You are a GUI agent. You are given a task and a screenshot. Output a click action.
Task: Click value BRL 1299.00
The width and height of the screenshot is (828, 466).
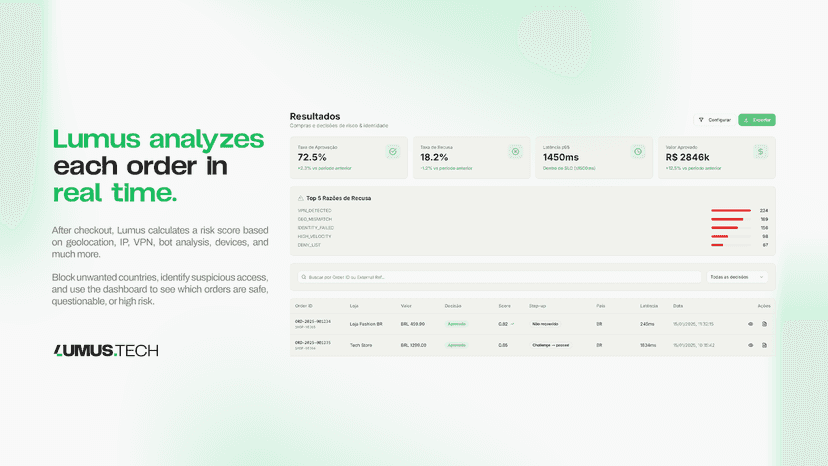pos(413,345)
